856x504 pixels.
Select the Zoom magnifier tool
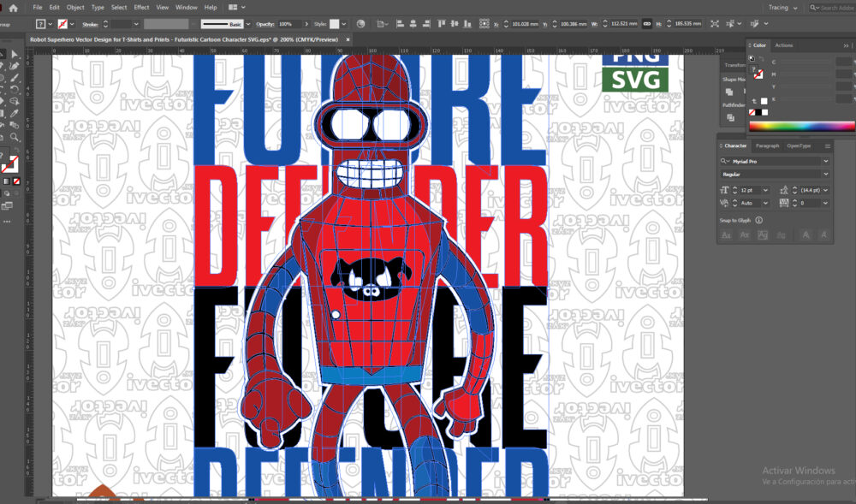tap(15, 138)
